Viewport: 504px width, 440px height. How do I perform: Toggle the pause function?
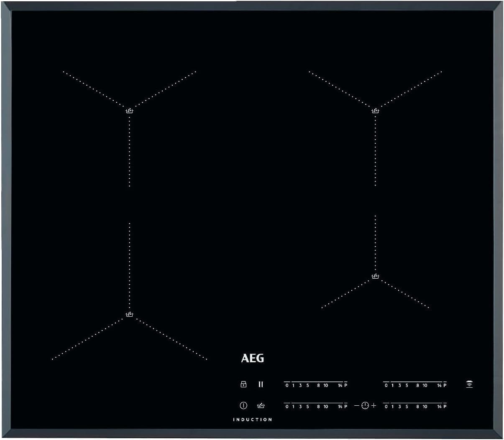coord(261,384)
